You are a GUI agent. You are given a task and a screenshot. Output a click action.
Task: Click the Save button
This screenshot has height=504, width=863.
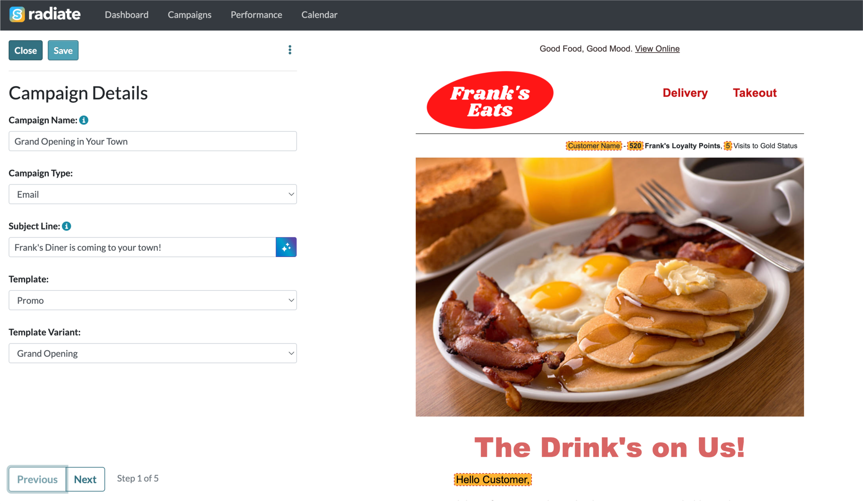tap(63, 50)
